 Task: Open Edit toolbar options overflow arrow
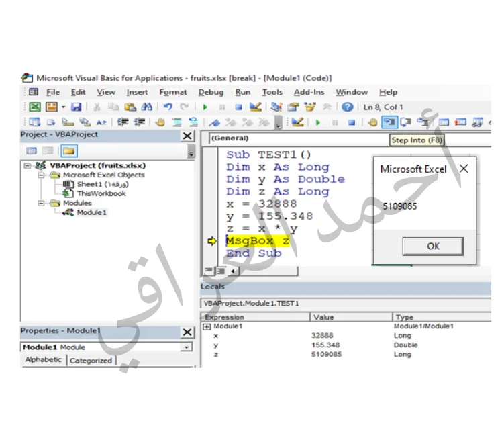point(279,123)
